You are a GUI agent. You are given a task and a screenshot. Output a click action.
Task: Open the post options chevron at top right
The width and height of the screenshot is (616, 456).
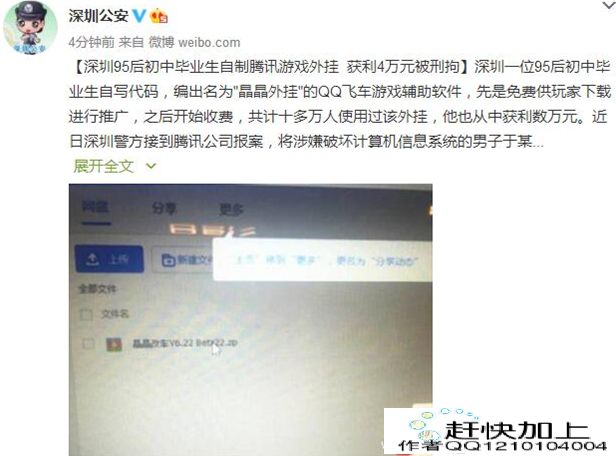coord(608,5)
